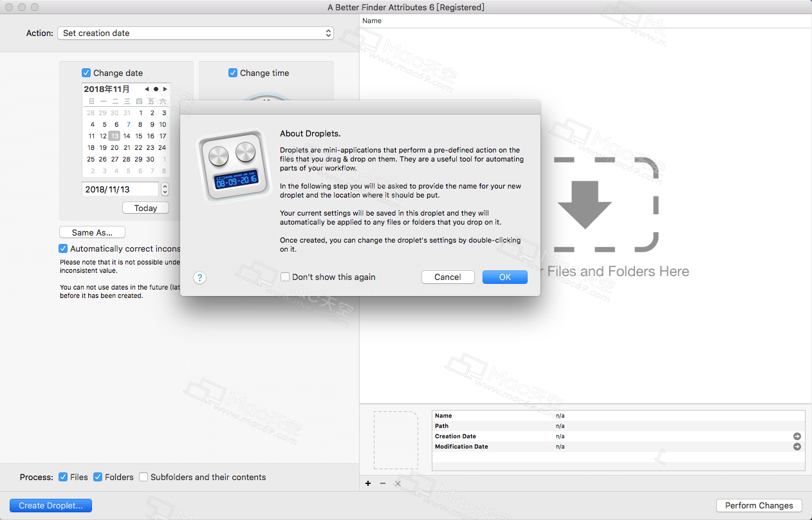Screen dimensions: 812x520
Task: Click the Perform Changes button
Action: [x=759, y=505]
